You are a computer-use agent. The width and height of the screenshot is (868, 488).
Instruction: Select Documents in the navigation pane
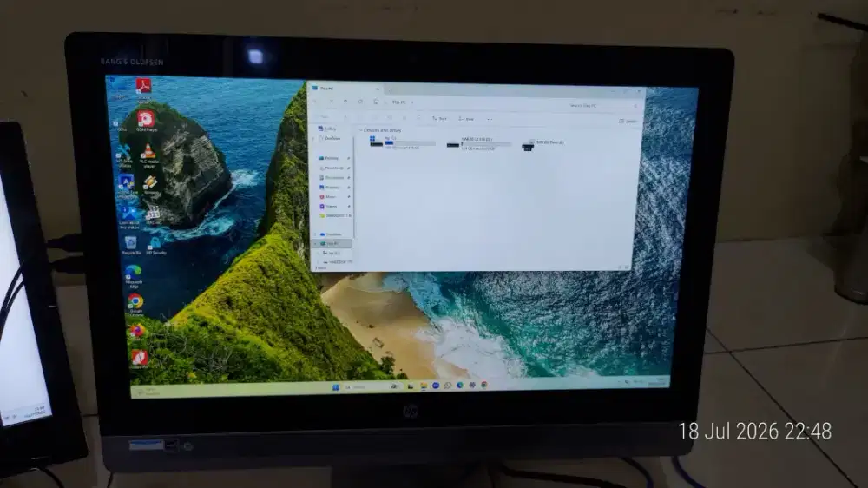(x=334, y=178)
